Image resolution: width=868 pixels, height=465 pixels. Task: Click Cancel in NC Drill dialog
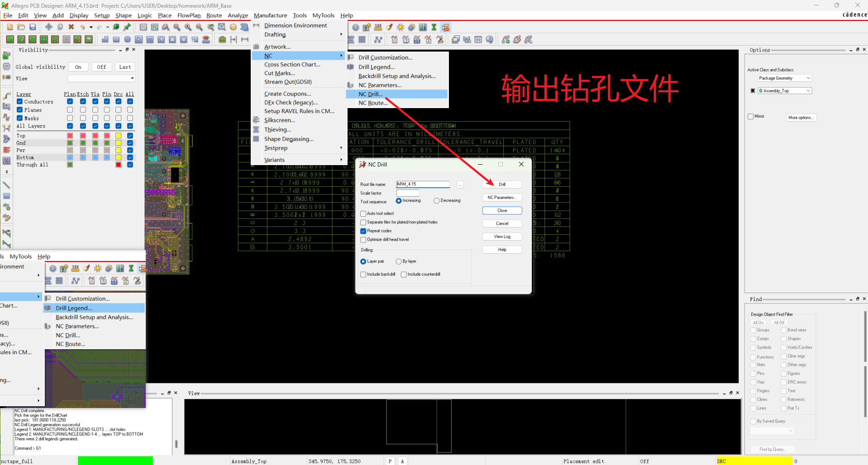pos(502,223)
